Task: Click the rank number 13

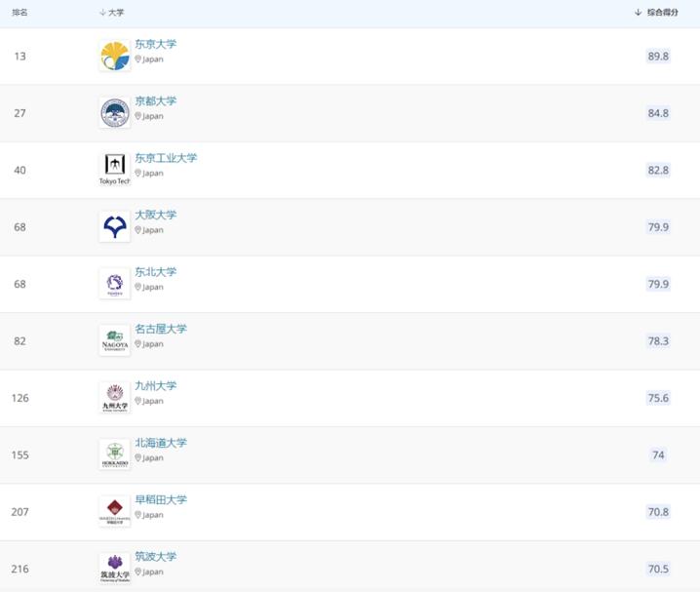Action: coord(20,57)
